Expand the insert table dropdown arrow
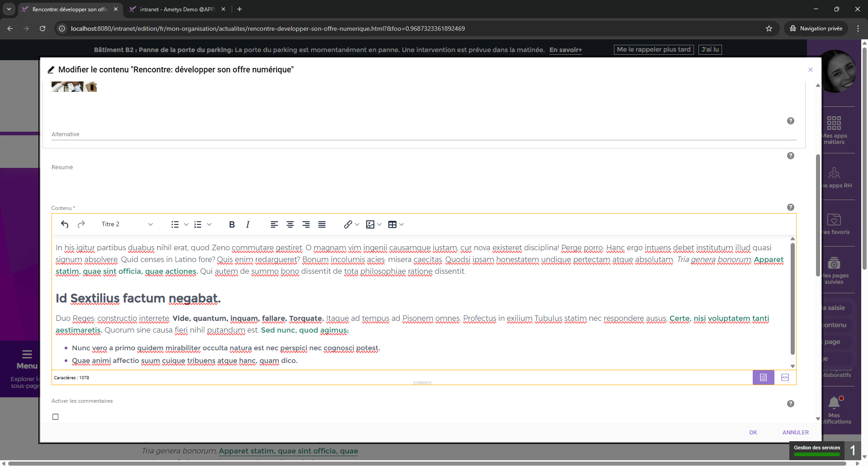The image size is (868, 467). pos(401,224)
